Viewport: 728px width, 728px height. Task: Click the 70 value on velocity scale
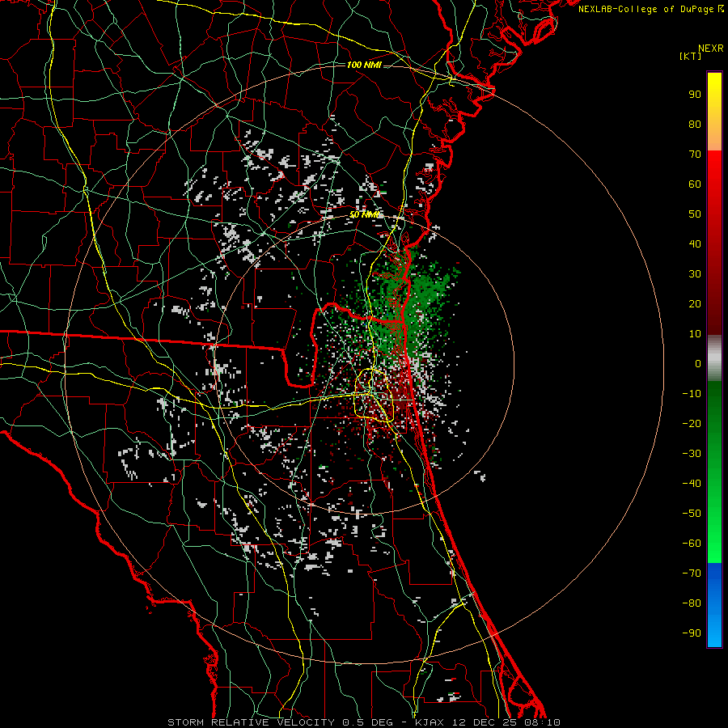(x=695, y=154)
